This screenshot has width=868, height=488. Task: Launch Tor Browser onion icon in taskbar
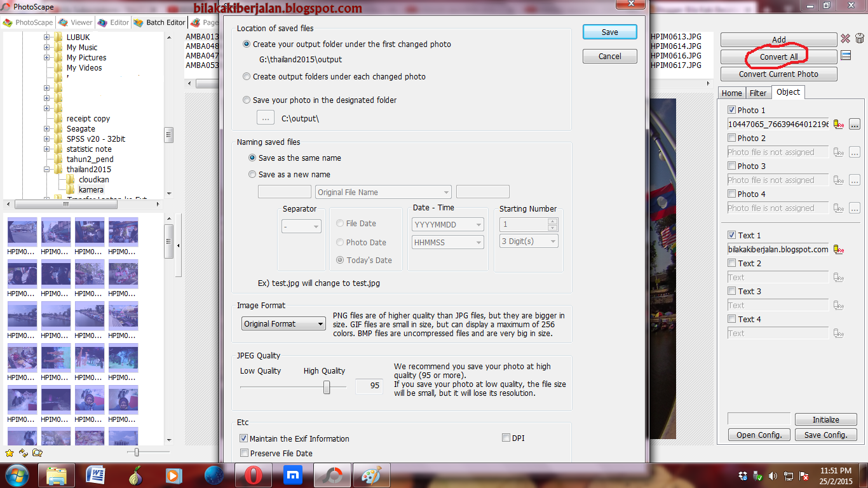(135, 475)
